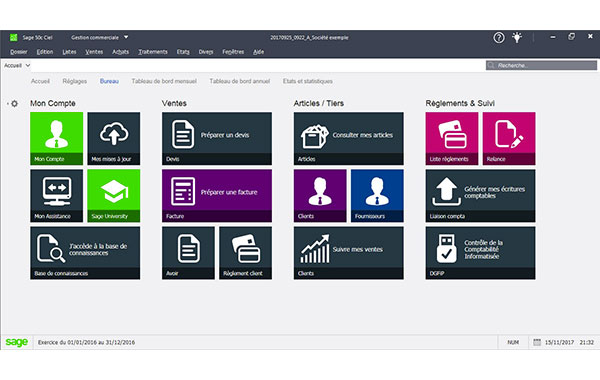This screenshot has width=600, height=380.
Task: Open the Edition menu
Action: click(45, 52)
